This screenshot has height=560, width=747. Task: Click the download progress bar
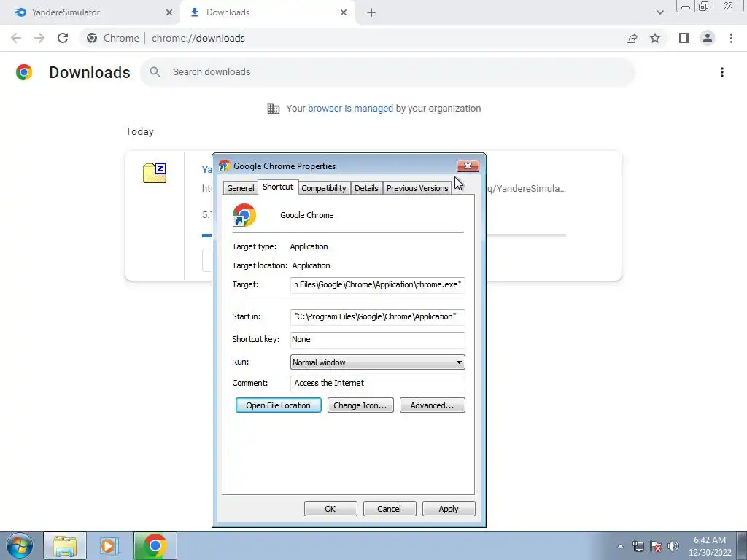[384, 236]
